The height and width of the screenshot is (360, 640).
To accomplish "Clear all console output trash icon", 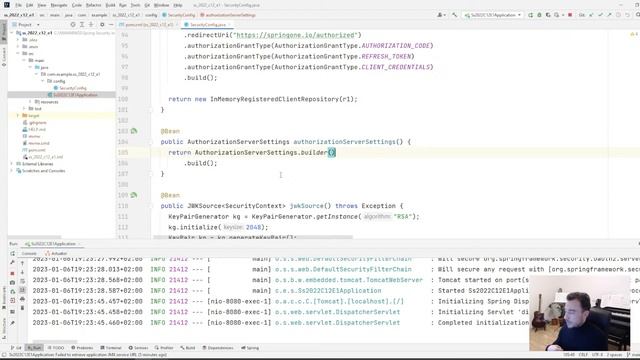I will [x=22, y=308].
